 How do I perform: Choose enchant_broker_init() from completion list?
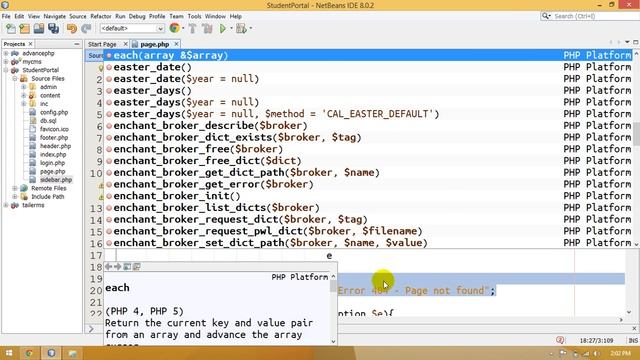(369, 196)
